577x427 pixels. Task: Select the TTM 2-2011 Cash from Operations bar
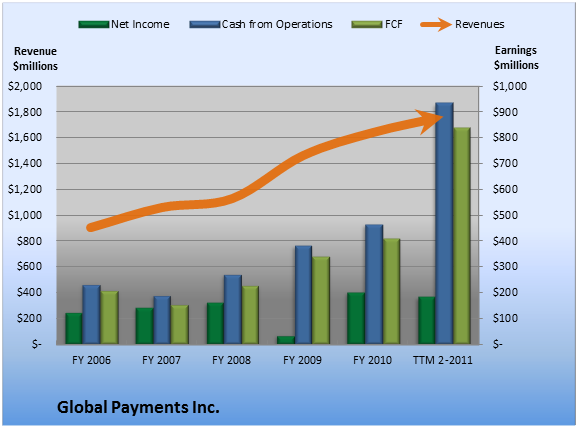445,223
